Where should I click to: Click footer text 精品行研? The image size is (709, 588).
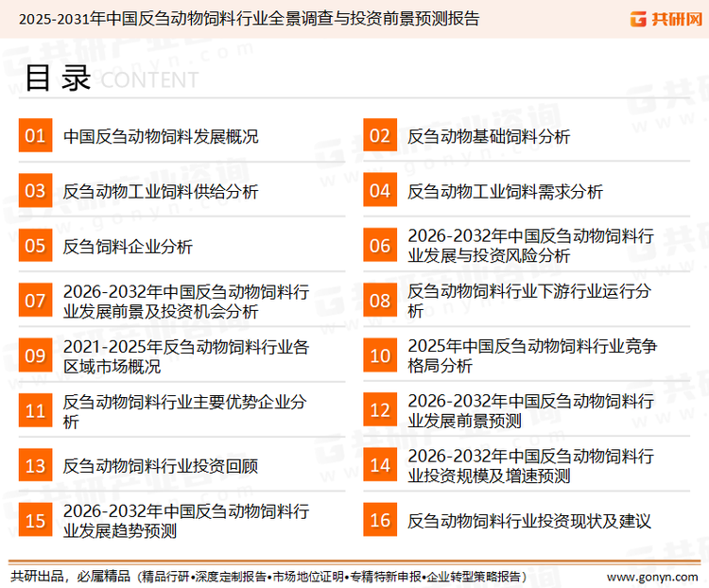coord(165,577)
